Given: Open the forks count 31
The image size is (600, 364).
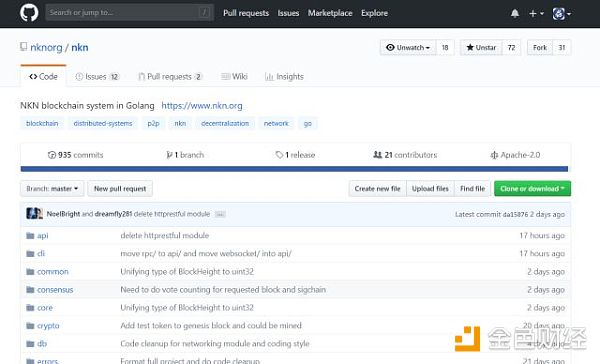Looking at the screenshot, I should pyautogui.click(x=562, y=47).
